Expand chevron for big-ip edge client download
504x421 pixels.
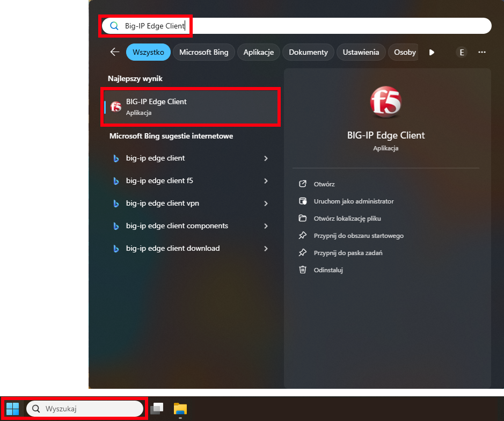(x=266, y=248)
